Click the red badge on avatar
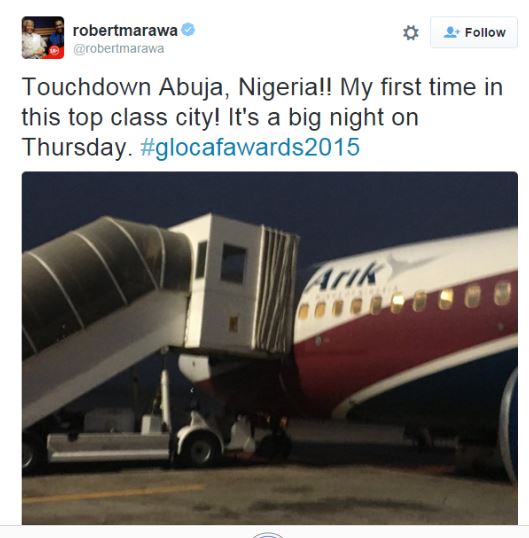529x538 pixels. tap(54, 51)
